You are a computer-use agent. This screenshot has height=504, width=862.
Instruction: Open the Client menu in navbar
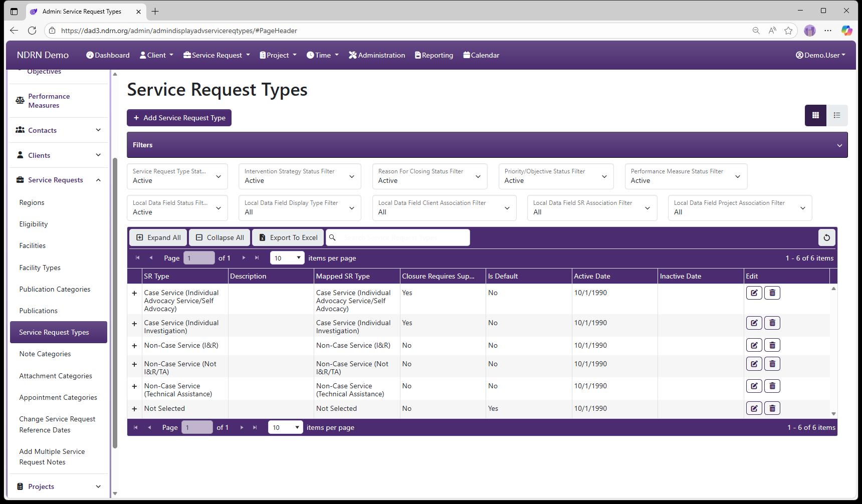(x=156, y=55)
